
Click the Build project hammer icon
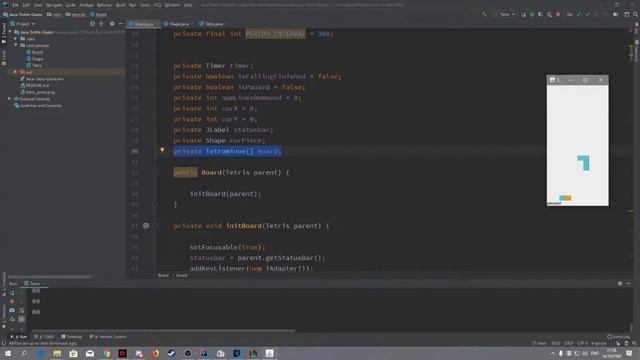click(484, 14)
